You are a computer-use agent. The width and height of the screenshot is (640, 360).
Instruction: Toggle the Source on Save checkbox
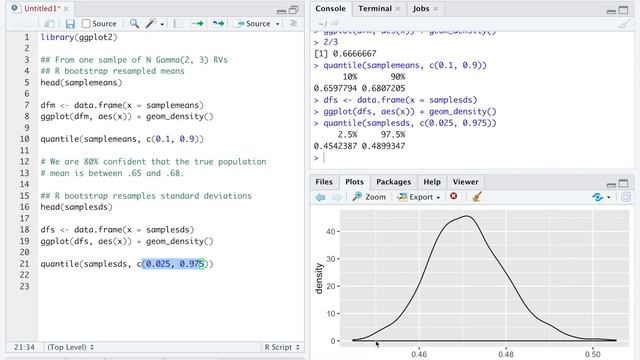coord(86,24)
